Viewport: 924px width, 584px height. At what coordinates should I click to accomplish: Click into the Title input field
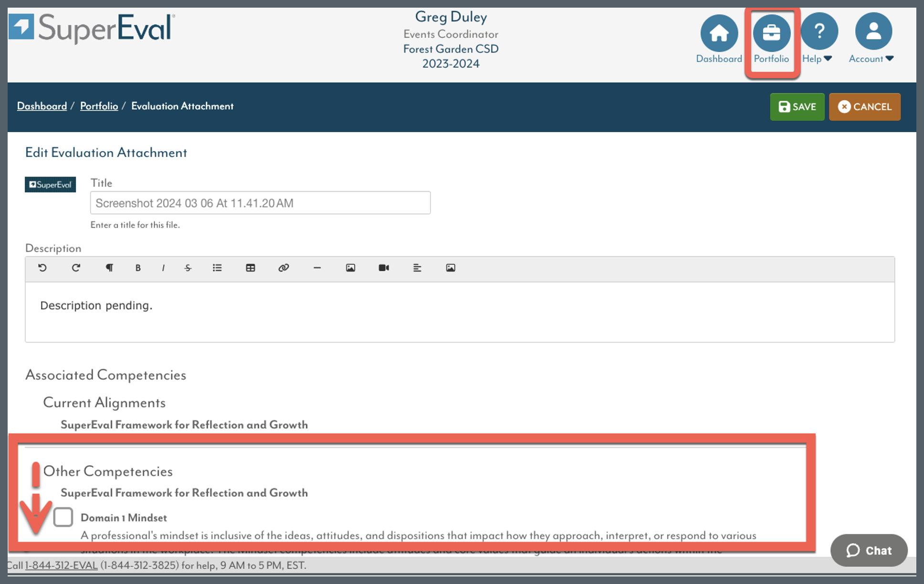[260, 203]
